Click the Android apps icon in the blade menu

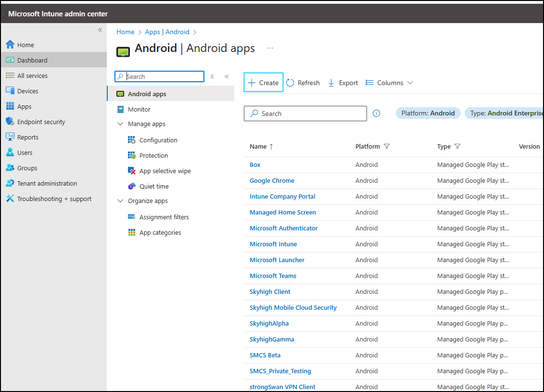click(x=120, y=94)
